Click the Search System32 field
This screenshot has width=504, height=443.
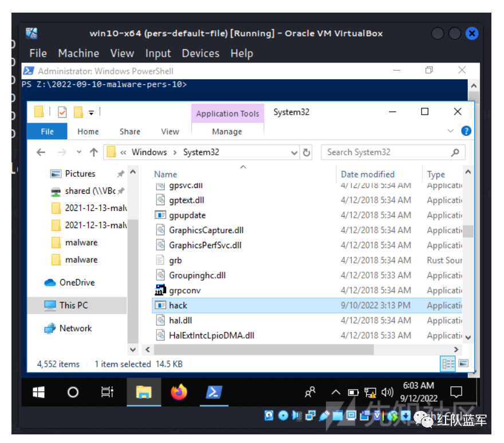coord(393,152)
